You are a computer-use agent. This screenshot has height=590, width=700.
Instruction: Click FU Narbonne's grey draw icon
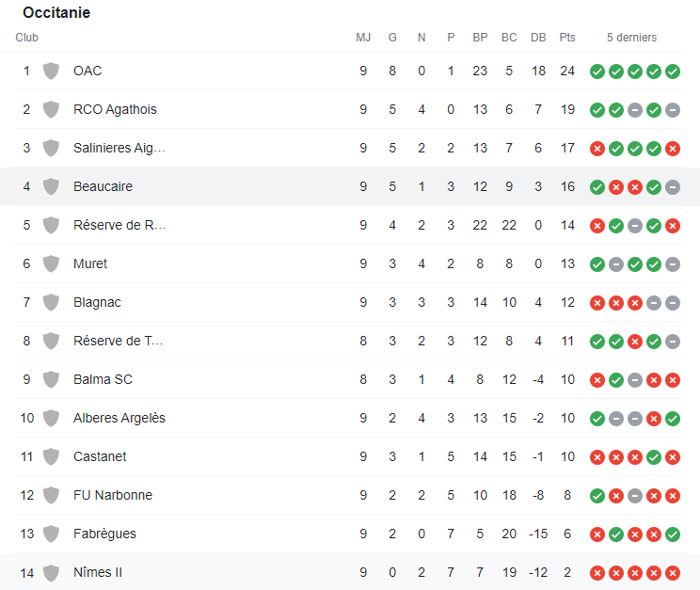point(635,496)
